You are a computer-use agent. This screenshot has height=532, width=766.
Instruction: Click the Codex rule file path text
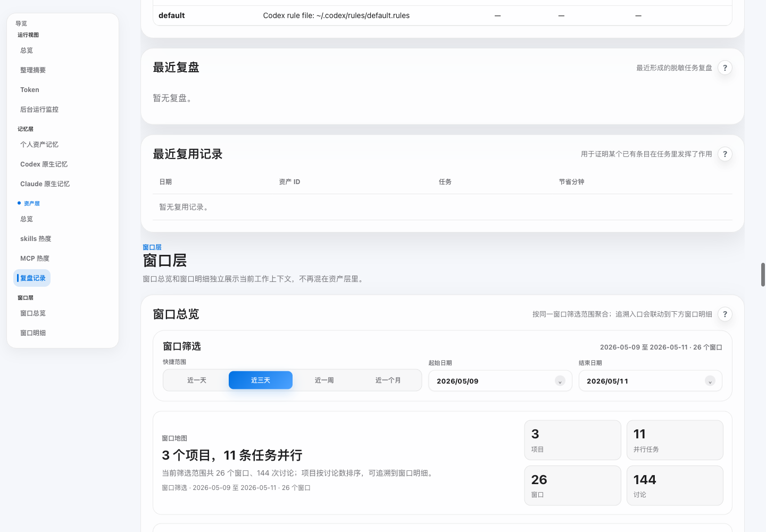click(x=336, y=15)
